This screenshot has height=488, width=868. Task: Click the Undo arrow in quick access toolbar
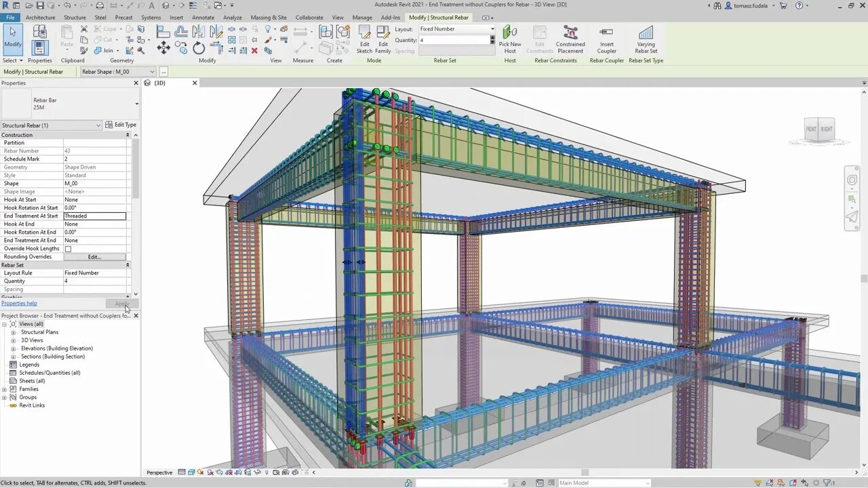(x=66, y=5)
